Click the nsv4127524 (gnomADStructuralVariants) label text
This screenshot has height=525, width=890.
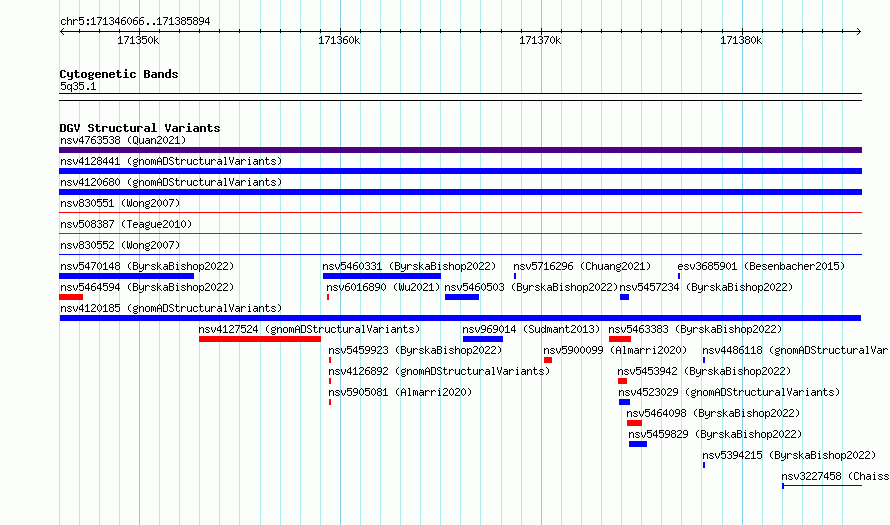(x=309, y=329)
